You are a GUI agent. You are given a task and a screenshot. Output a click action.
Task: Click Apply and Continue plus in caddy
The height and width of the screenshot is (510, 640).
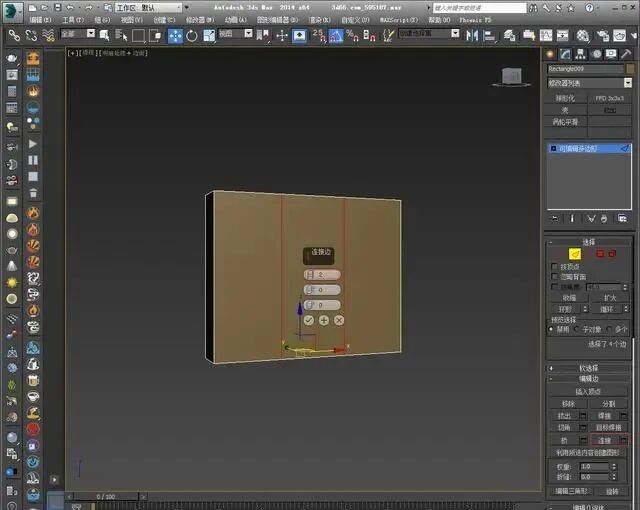[x=324, y=320]
